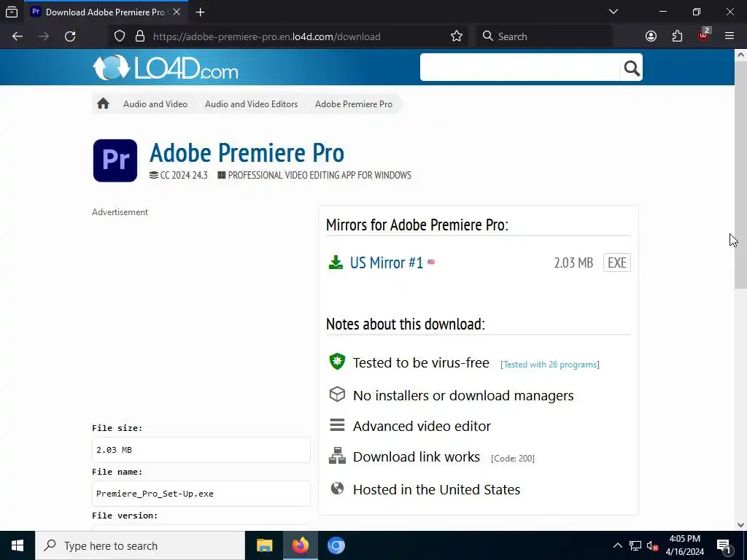Go back using the browser back arrow
The width and height of the screenshot is (747, 560).
pos(18,36)
